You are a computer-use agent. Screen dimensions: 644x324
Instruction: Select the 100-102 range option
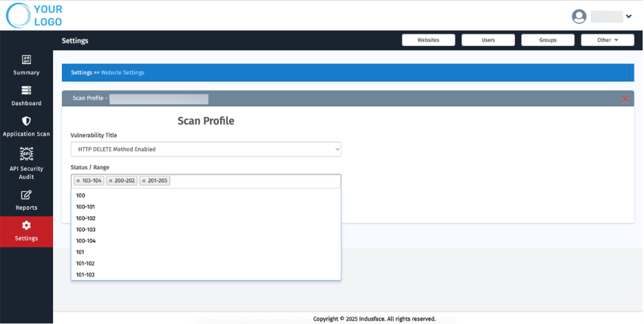206,218
